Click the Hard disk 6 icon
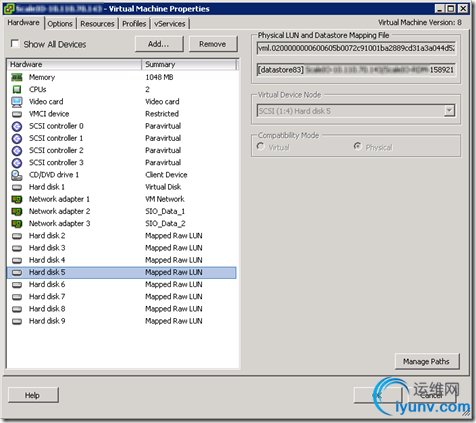The height and width of the screenshot is (423, 476). point(17,285)
